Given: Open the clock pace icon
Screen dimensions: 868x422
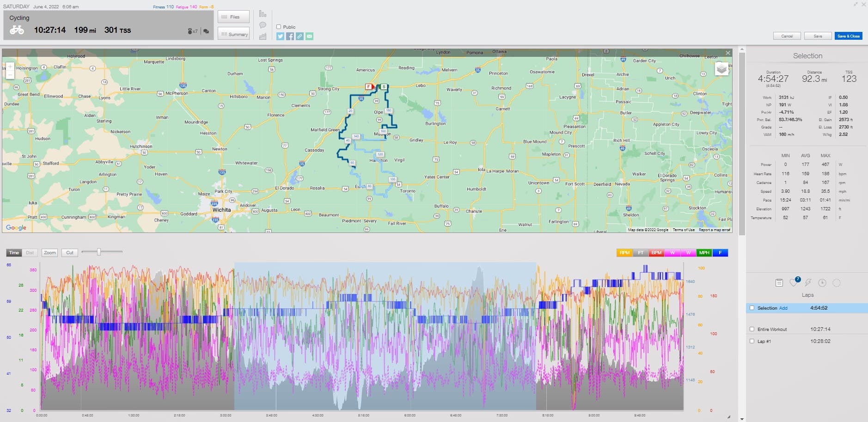Looking at the screenshot, I should pyautogui.click(x=822, y=283).
